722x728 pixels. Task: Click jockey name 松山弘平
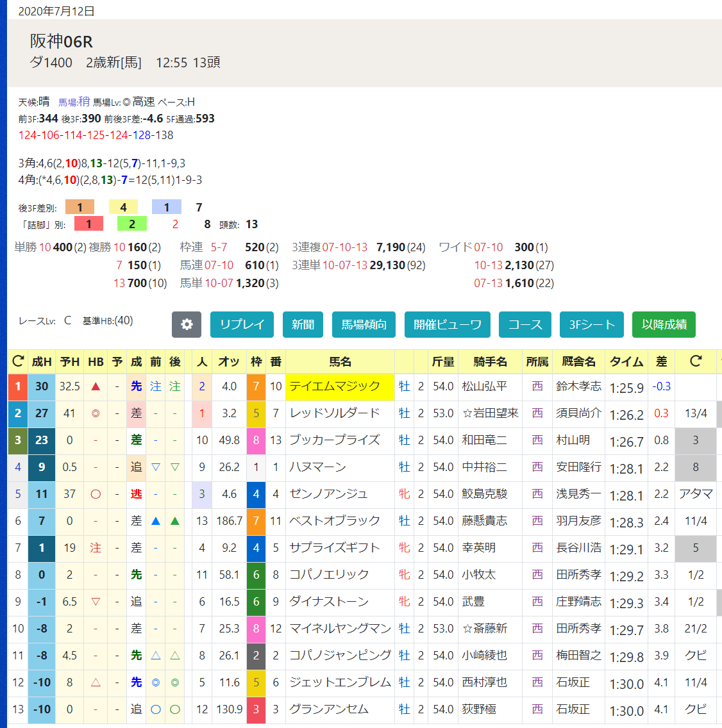484,386
